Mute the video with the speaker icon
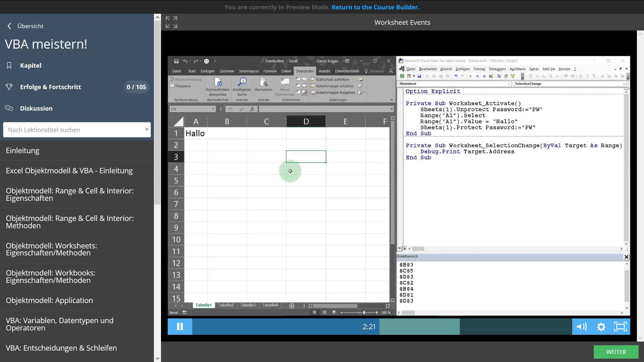The image size is (644, 362). 582,326
